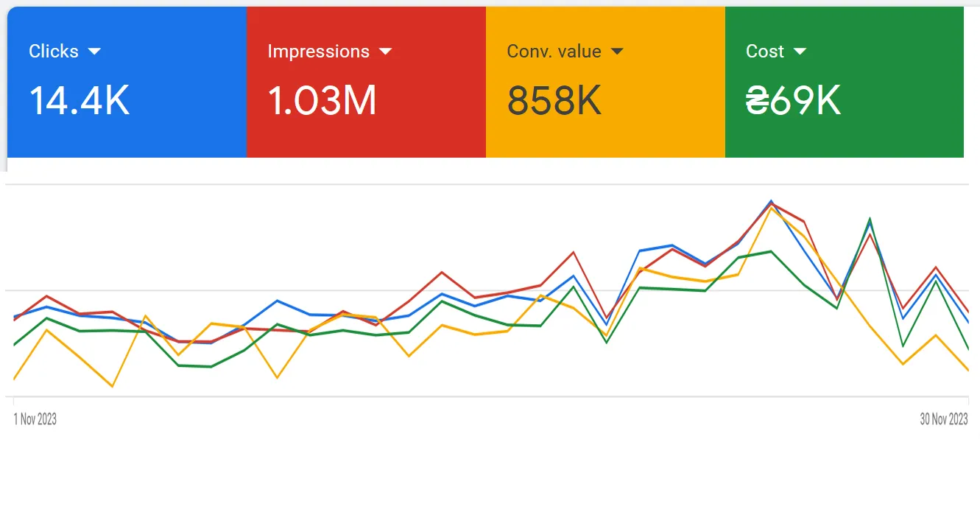Select the Impressions label on red card
Image resolution: width=980 pixels, height=529 pixels.
click(x=318, y=52)
